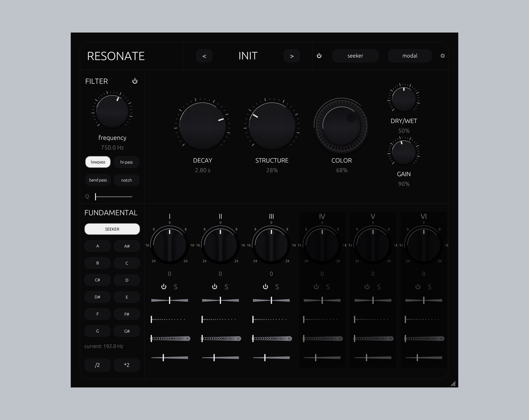The width and height of the screenshot is (529, 420).
Task: Click resonator III ring-pattern slider
Action: click(x=272, y=339)
